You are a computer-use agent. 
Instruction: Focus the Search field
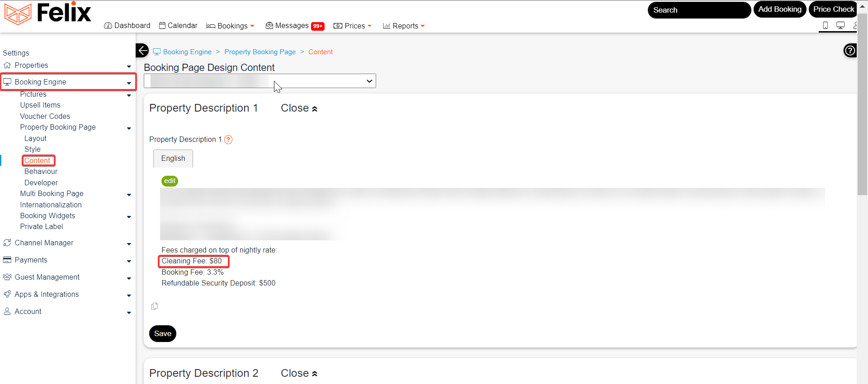699,10
